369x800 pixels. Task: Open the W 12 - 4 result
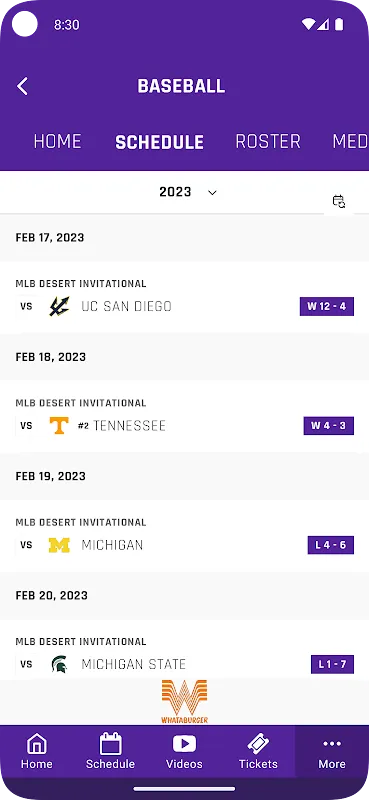click(x=327, y=307)
